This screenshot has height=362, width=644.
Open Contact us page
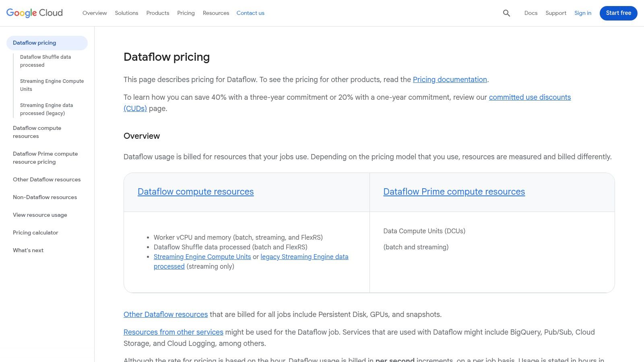(250, 13)
